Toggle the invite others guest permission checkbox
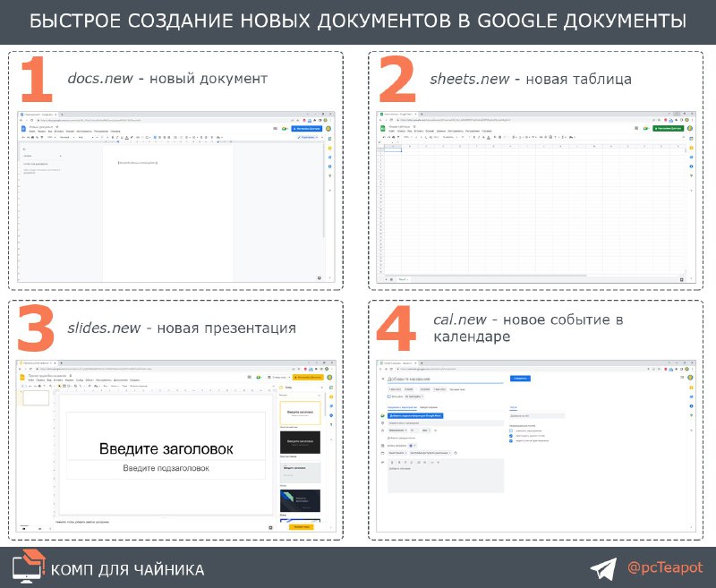The width and height of the screenshot is (716, 588). pyautogui.click(x=511, y=436)
